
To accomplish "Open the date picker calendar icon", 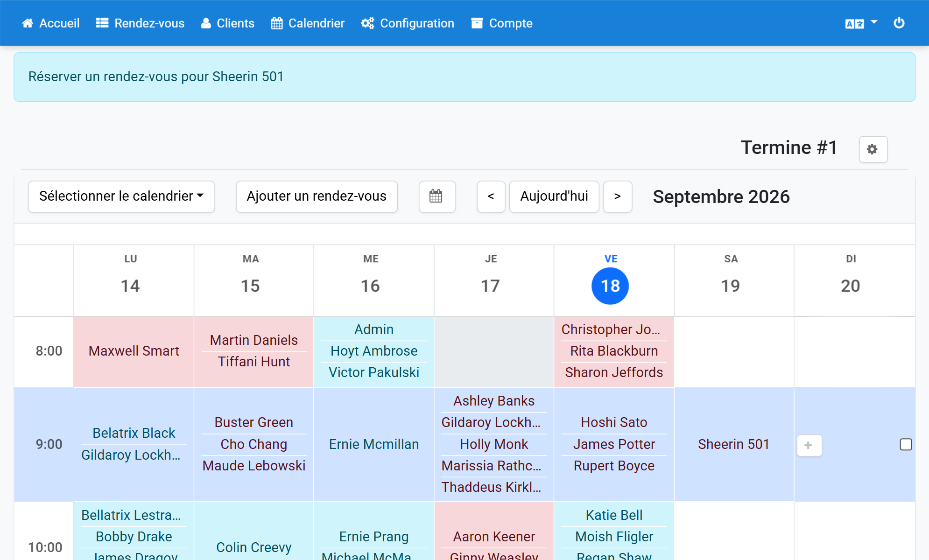I will tap(437, 196).
